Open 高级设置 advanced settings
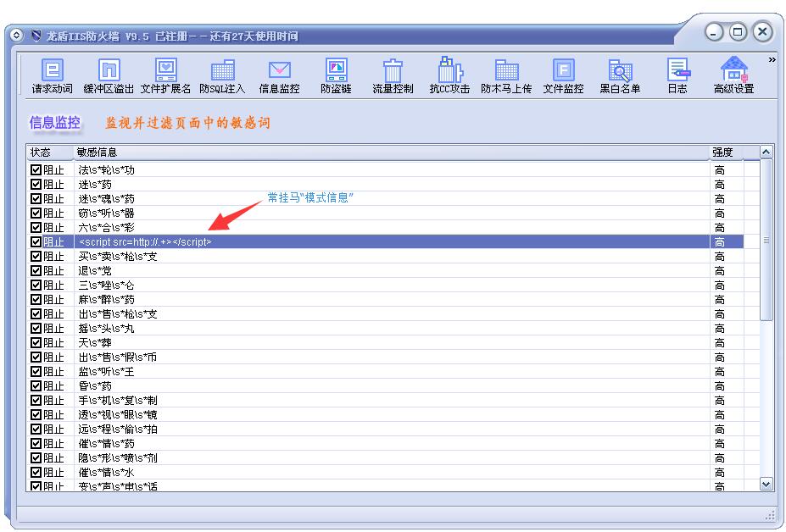Screen dimensions: 786x532 (x=734, y=75)
